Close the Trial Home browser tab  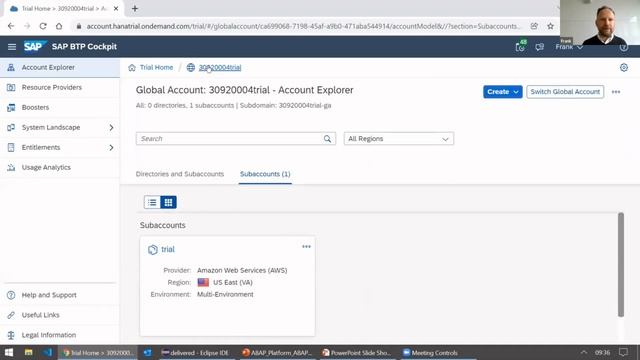pyautogui.click(x=116, y=9)
